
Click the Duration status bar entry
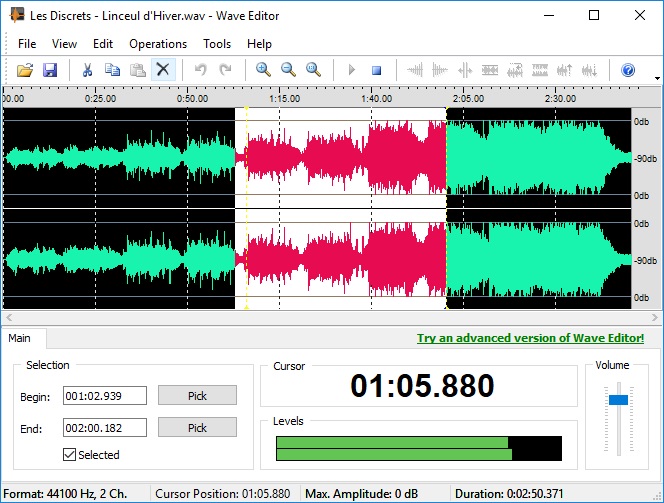(x=509, y=494)
